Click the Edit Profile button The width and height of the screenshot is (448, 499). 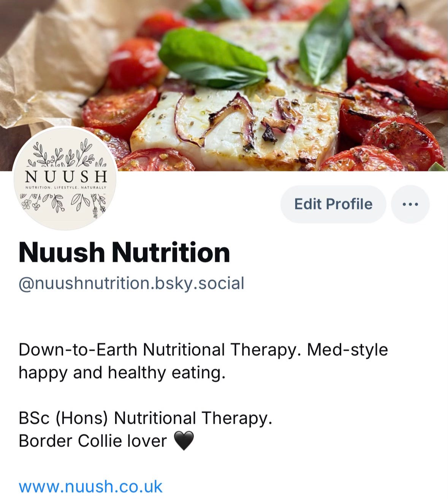[333, 204]
